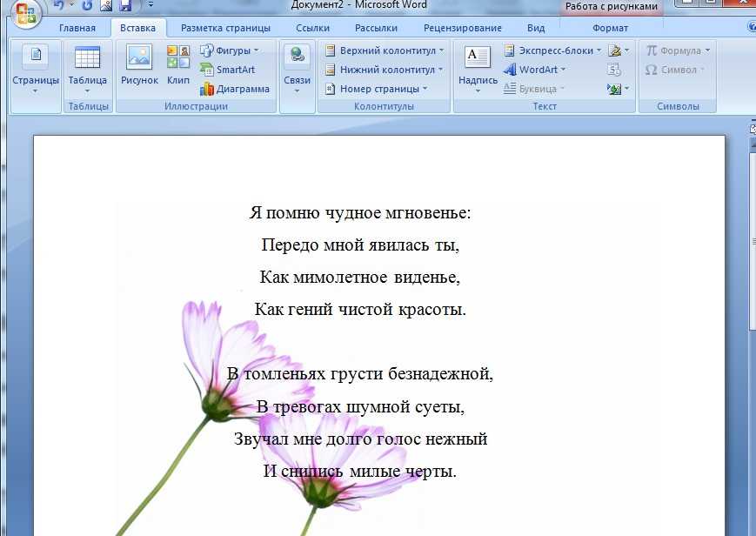Open Customize Quick Access Toolbar dropdown
756x536 pixels.
click(151, 5)
